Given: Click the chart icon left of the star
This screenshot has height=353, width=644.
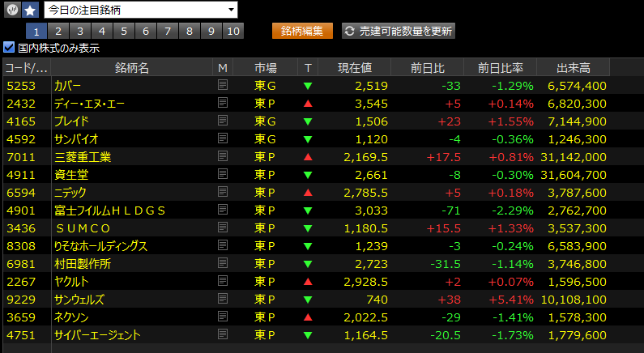Looking at the screenshot, I should 12,10.
